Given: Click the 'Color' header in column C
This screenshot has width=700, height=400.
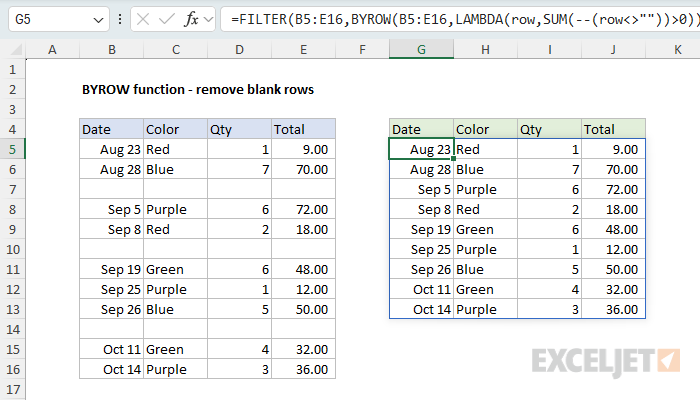Looking at the screenshot, I should point(175,129).
